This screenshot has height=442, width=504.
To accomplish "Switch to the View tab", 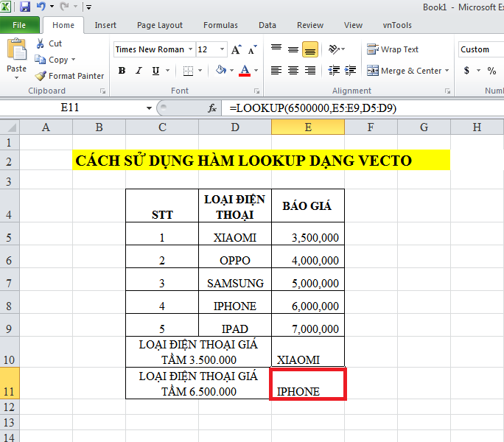I will [353, 25].
